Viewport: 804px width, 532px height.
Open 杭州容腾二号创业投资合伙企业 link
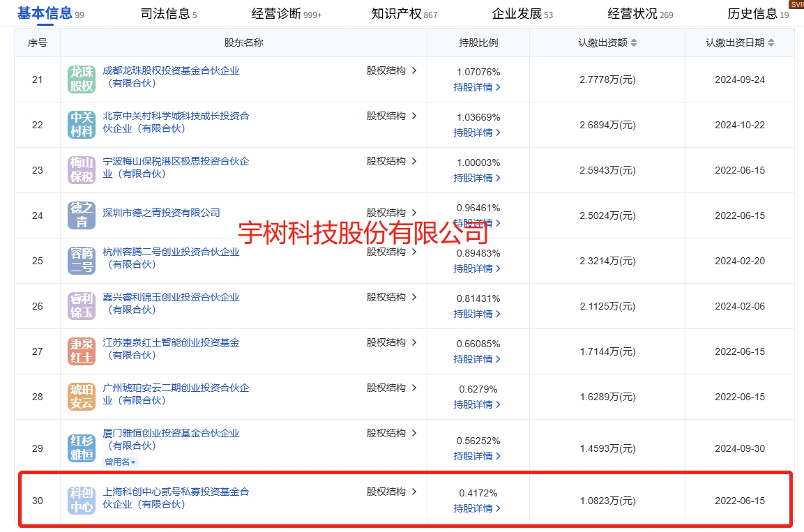(171, 258)
